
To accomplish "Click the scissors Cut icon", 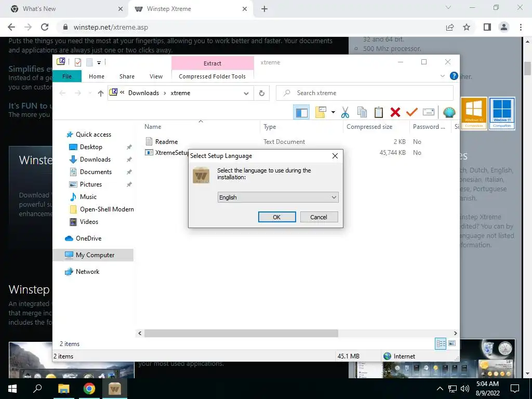I will [x=345, y=112].
